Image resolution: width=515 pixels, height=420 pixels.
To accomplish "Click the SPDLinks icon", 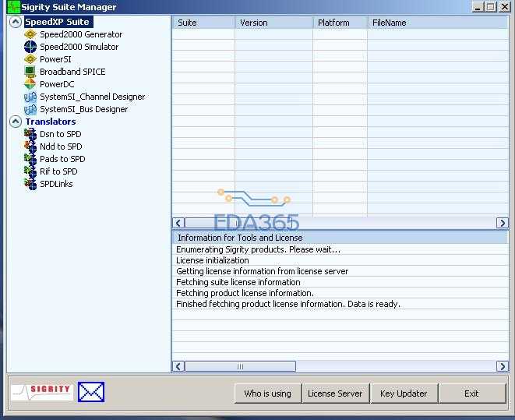I will click(30, 184).
